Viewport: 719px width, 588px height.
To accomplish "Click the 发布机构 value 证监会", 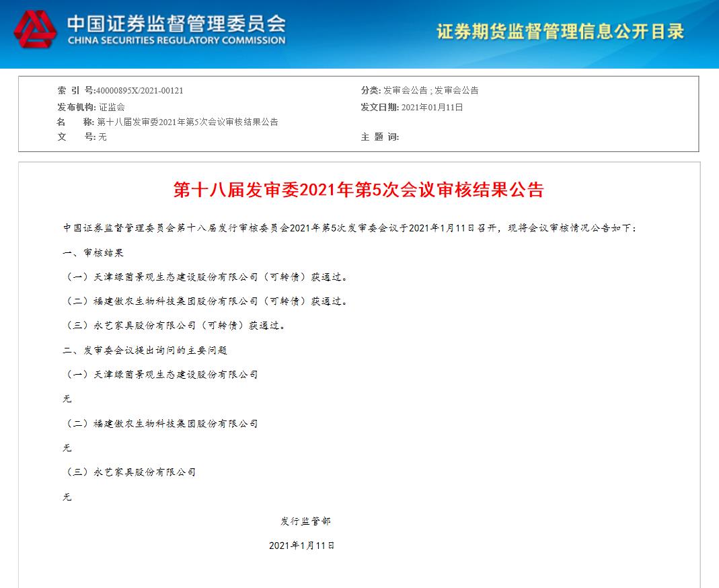I will tap(112, 108).
